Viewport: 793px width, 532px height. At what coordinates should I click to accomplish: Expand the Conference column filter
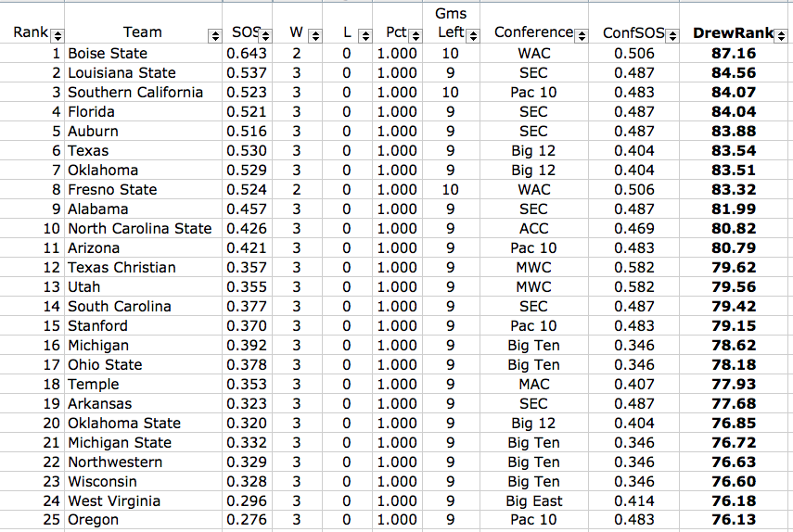pos(582,36)
